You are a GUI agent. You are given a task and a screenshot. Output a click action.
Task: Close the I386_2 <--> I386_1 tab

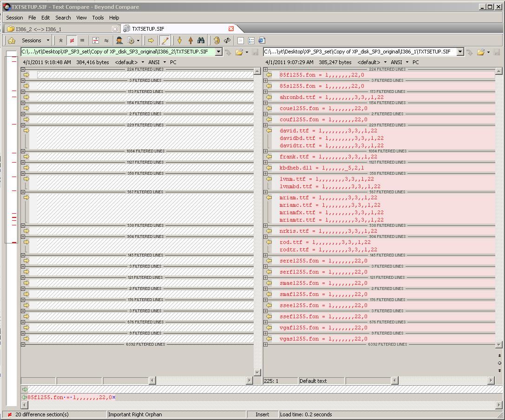(115, 29)
